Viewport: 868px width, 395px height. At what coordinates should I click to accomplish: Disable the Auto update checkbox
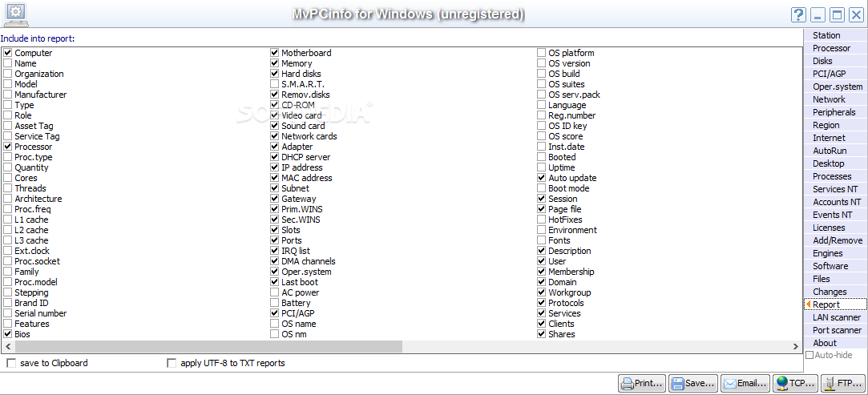[x=541, y=178]
